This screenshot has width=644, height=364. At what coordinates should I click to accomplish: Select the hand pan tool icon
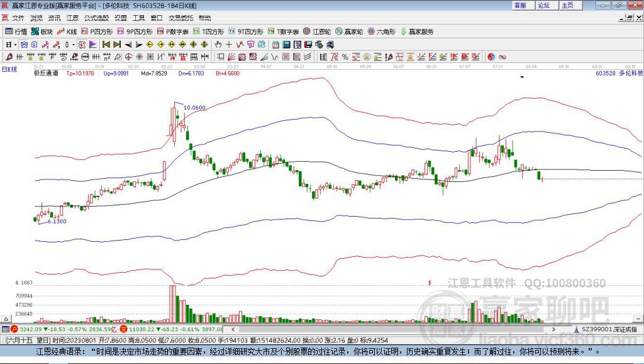(x=218, y=45)
